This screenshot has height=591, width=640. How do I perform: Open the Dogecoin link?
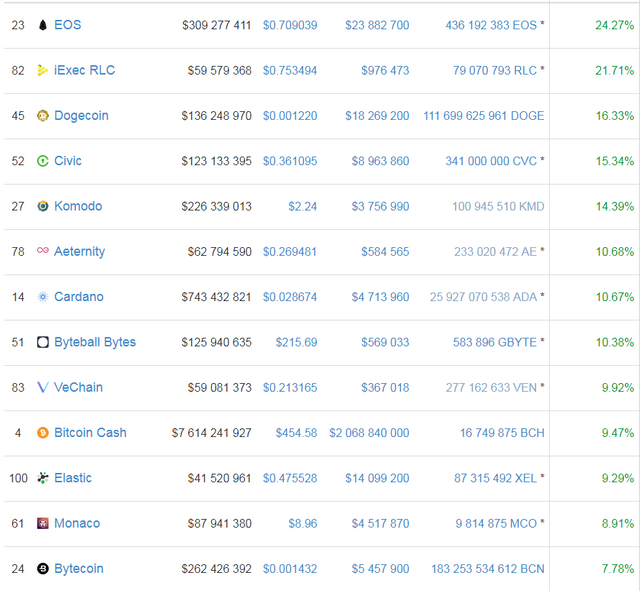coord(81,116)
